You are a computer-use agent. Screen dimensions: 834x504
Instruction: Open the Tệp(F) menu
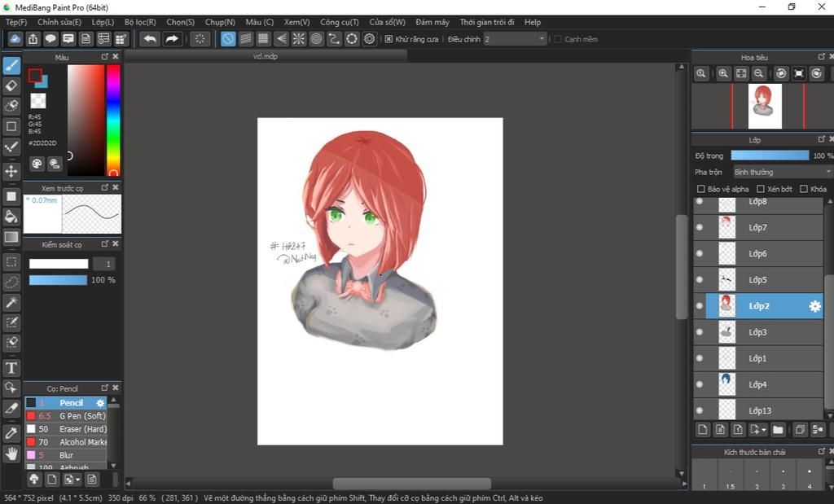coord(16,22)
